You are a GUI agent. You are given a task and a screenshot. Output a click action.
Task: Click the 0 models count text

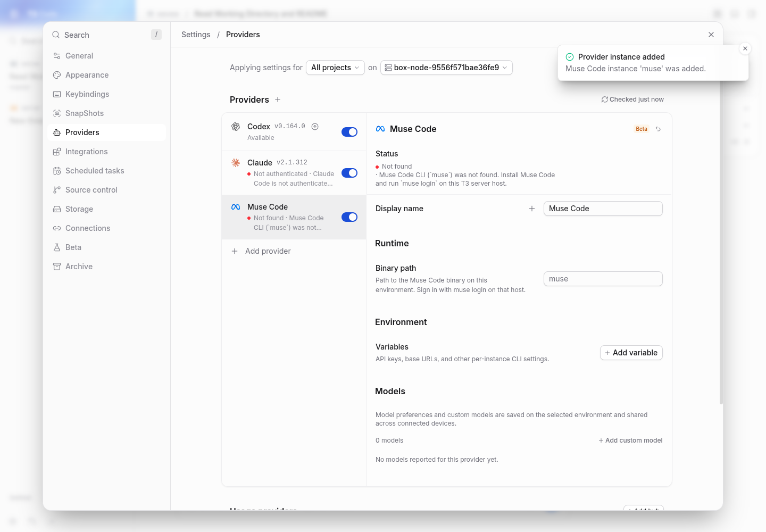(389, 440)
